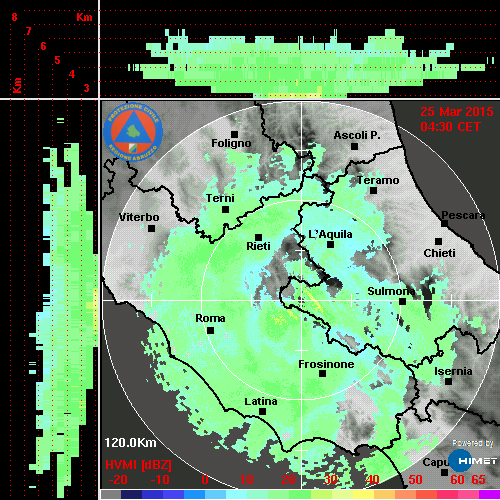This screenshot has width=500, height=500.
Task: Click the Terni map label
Action: coord(220,198)
